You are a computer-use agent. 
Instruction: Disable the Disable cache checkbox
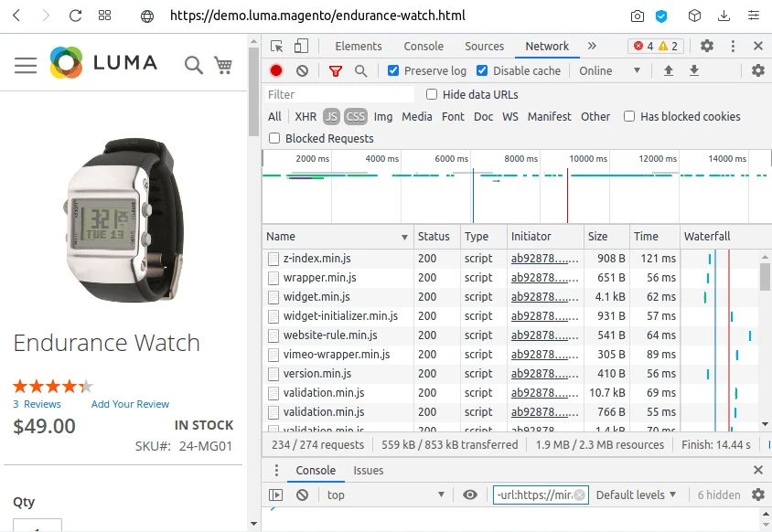(x=483, y=70)
